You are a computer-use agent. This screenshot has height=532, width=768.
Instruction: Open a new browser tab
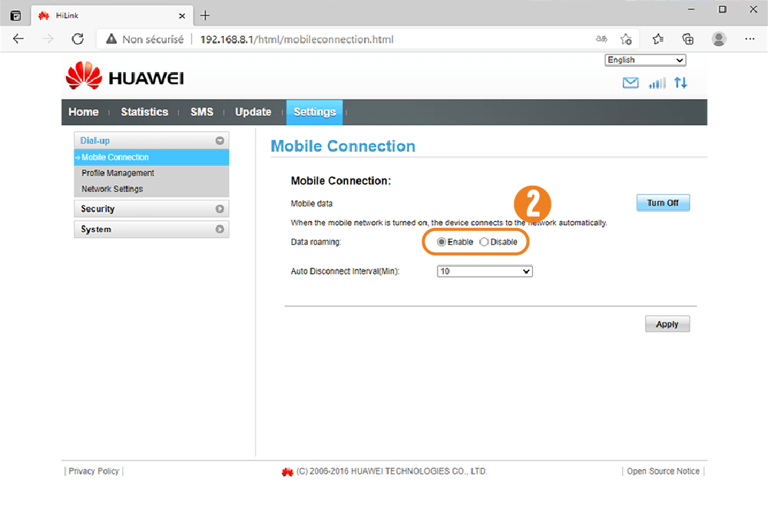(205, 15)
